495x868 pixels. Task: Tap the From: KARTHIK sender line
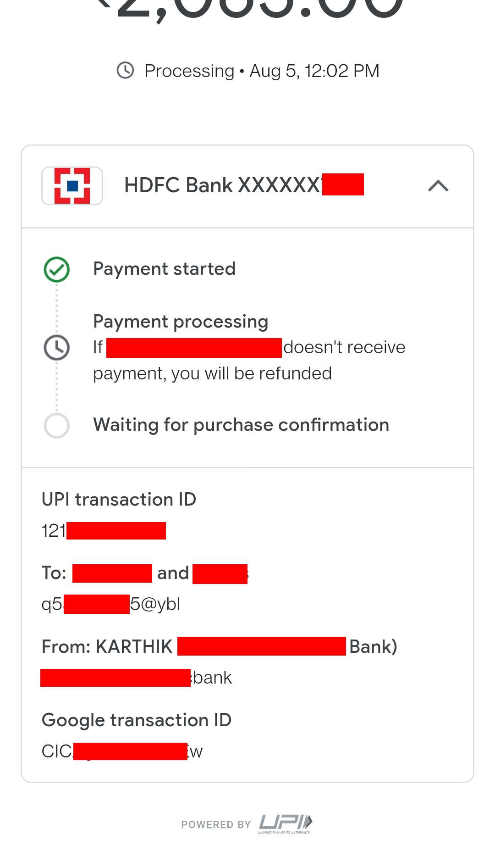tap(219, 646)
